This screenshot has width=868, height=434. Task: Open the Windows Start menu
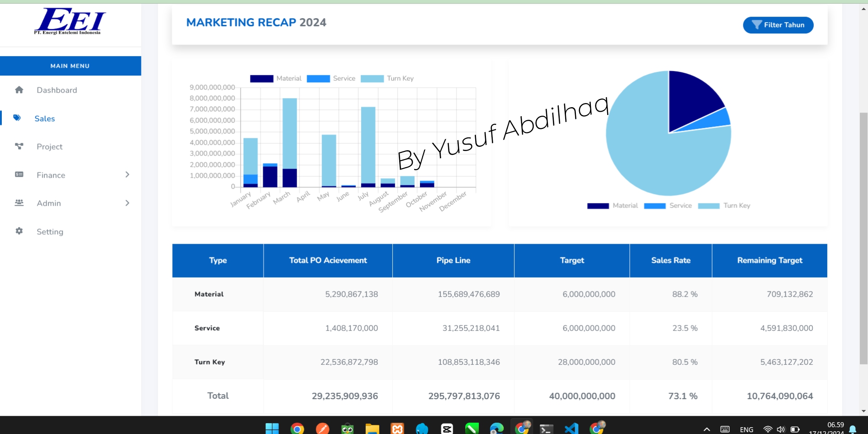pyautogui.click(x=272, y=428)
